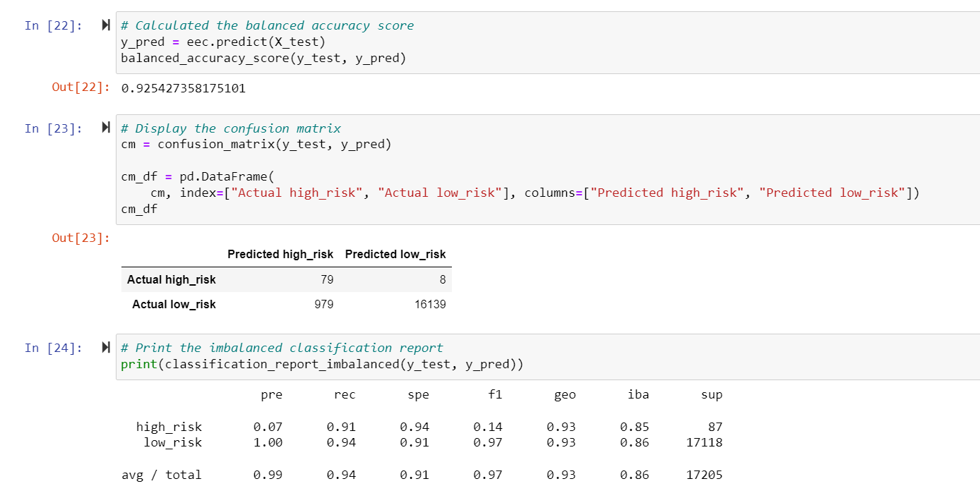The height and width of the screenshot is (498, 980).
Task: Click the 'rec' column header in the report
Action: tap(345, 396)
